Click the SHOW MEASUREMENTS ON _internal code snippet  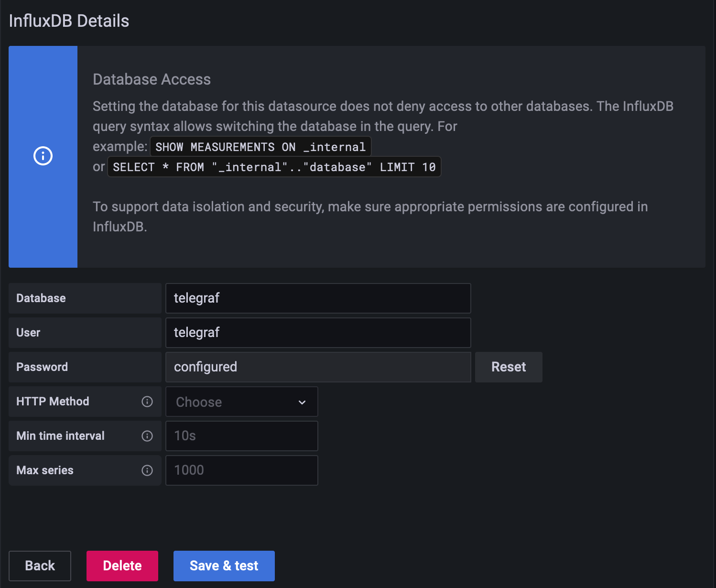tap(260, 147)
